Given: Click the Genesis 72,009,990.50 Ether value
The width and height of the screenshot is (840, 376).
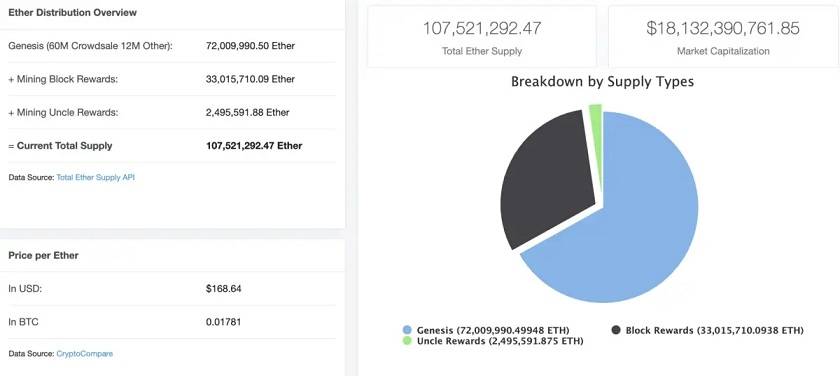Looking at the screenshot, I should [250, 46].
